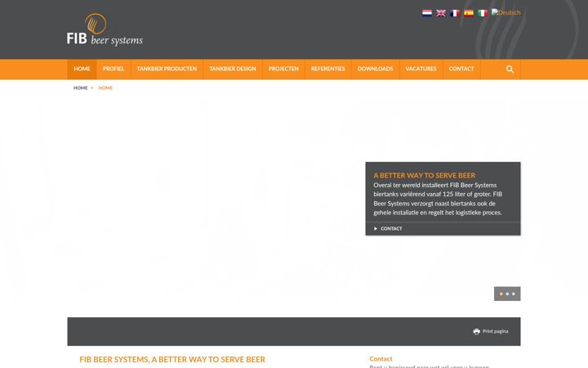
Task: Click the orange Contact sidebar heading
Action: pos(381,359)
